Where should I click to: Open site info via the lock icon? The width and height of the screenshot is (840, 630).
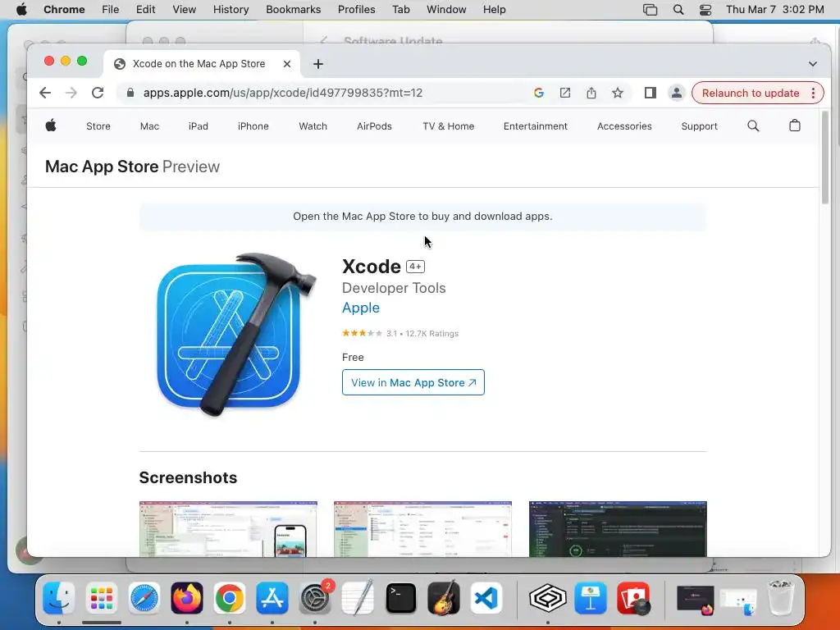130,93
